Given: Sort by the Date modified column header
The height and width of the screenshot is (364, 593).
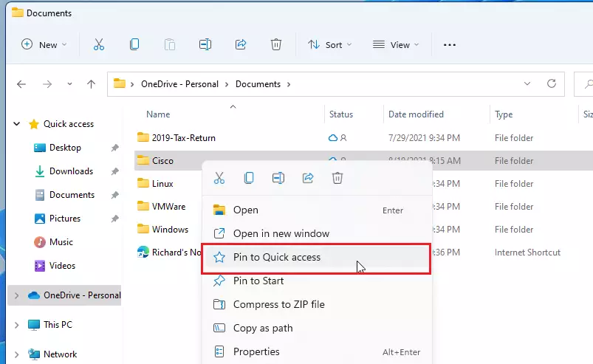Looking at the screenshot, I should [416, 114].
